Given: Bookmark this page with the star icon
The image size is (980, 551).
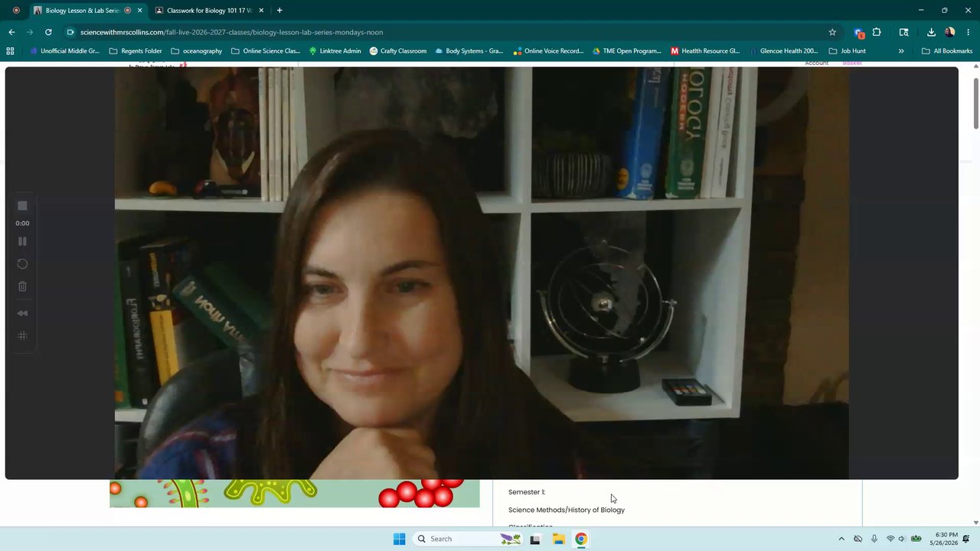Looking at the screenshot, I should point(832,32).
